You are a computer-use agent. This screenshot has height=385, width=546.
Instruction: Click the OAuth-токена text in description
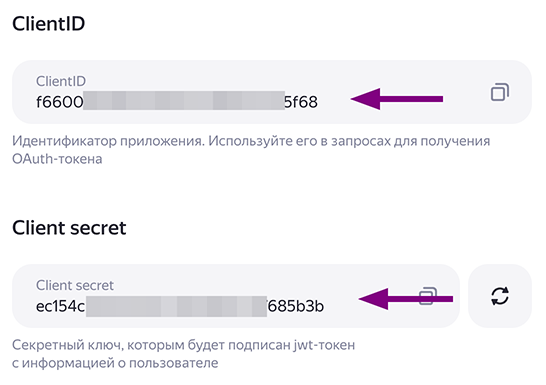pos(57,159)
